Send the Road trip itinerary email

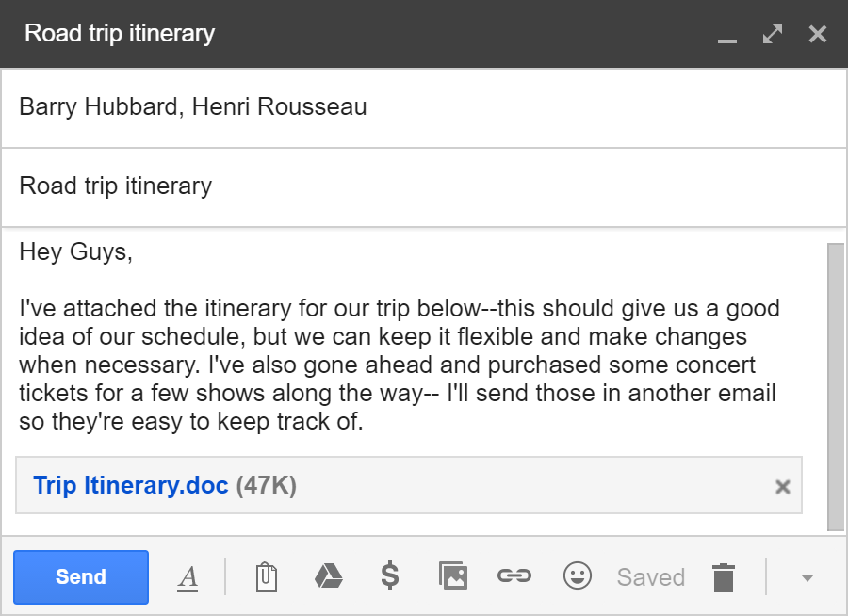(x=81, y=576)
